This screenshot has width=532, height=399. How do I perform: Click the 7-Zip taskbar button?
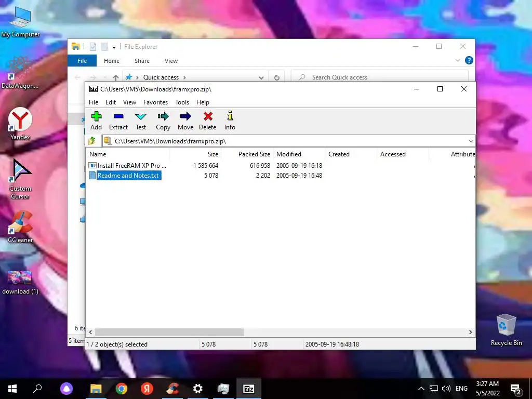coord(249,389)
